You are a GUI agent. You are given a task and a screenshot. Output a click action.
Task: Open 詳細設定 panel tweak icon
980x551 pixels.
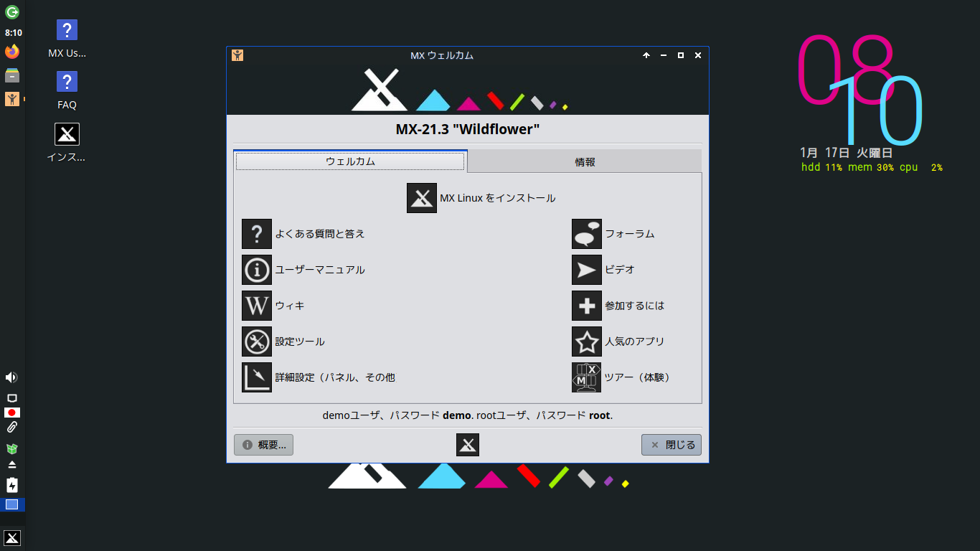pyautogui.click(x=257, y=377)
